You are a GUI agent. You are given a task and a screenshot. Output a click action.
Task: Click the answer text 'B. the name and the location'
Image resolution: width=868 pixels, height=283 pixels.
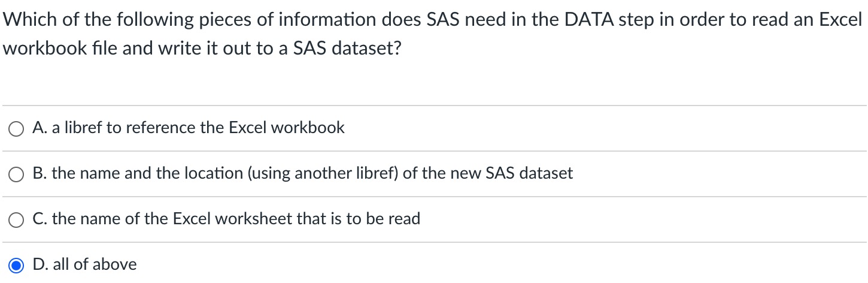pos(303,173)
